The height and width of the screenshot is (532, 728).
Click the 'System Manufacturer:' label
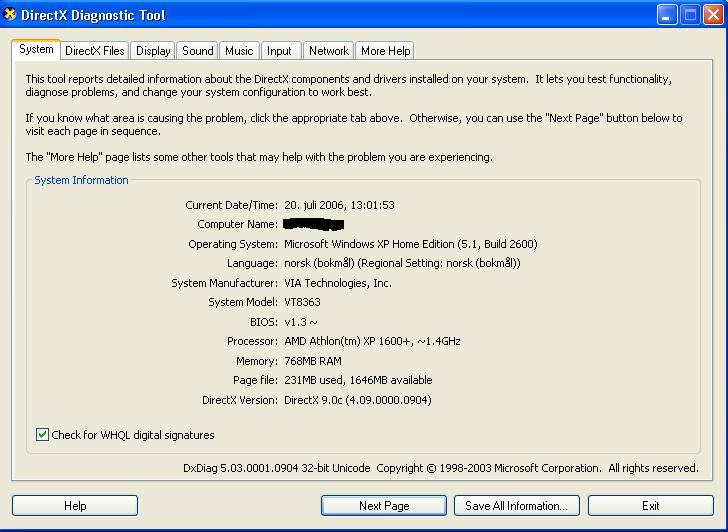224,283
